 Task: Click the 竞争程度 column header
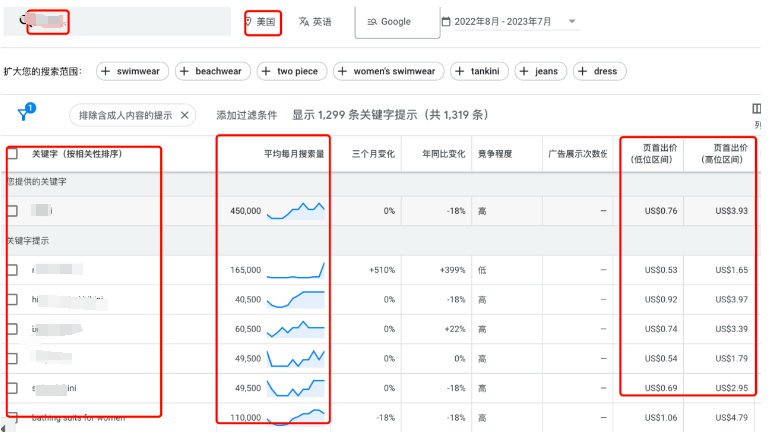coord(497,154)
